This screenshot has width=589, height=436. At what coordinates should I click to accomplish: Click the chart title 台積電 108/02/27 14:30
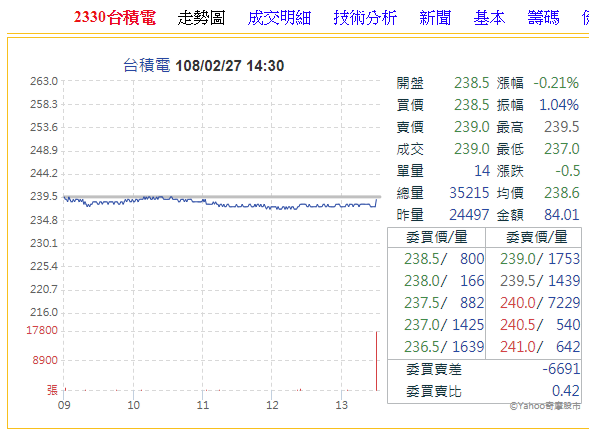click(x=204, y=66)
